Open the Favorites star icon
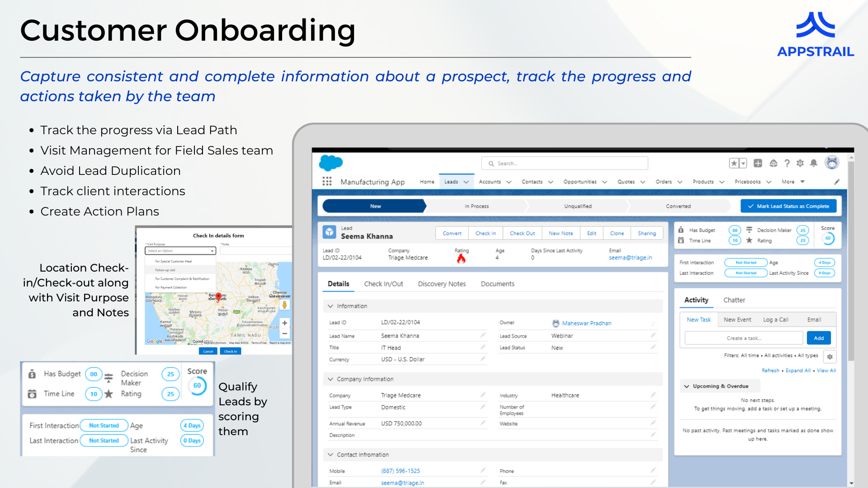The height and width of the screenshot is (488, 868). [x=734, y=163]
